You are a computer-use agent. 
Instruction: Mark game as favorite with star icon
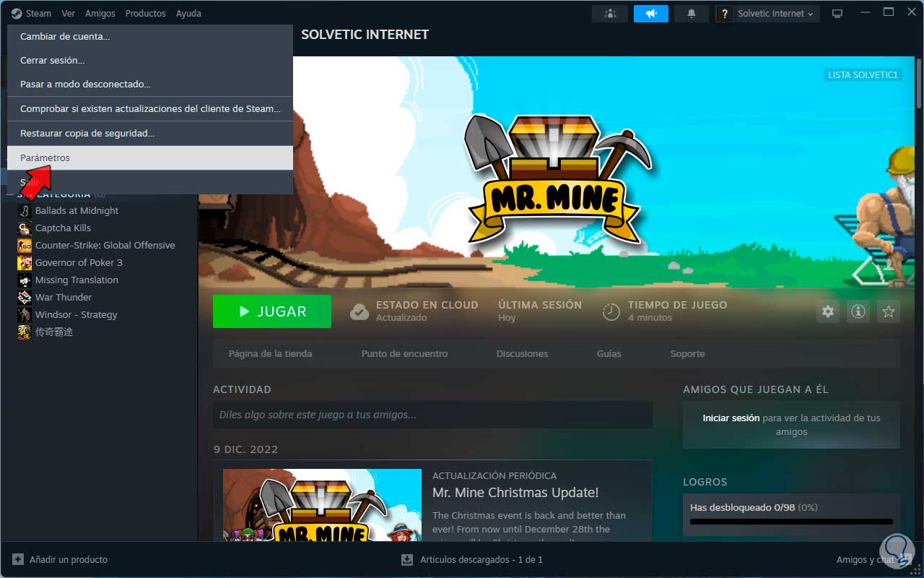click(x=889, y=311)
